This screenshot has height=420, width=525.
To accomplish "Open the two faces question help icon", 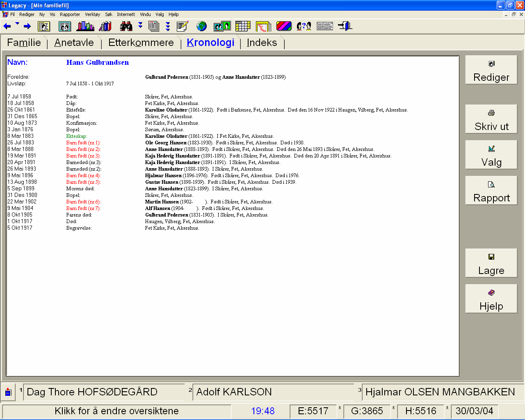I will [304, 27].
